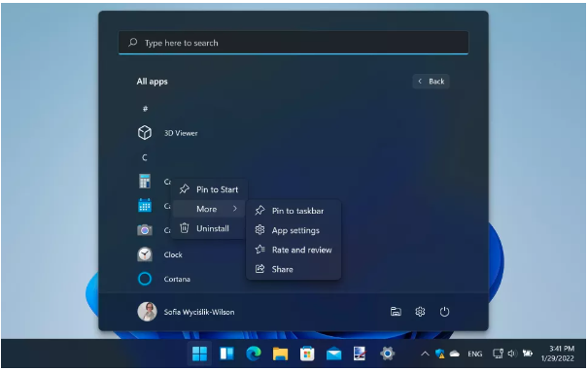Click the Camera app icon

(x=145, y=230)
